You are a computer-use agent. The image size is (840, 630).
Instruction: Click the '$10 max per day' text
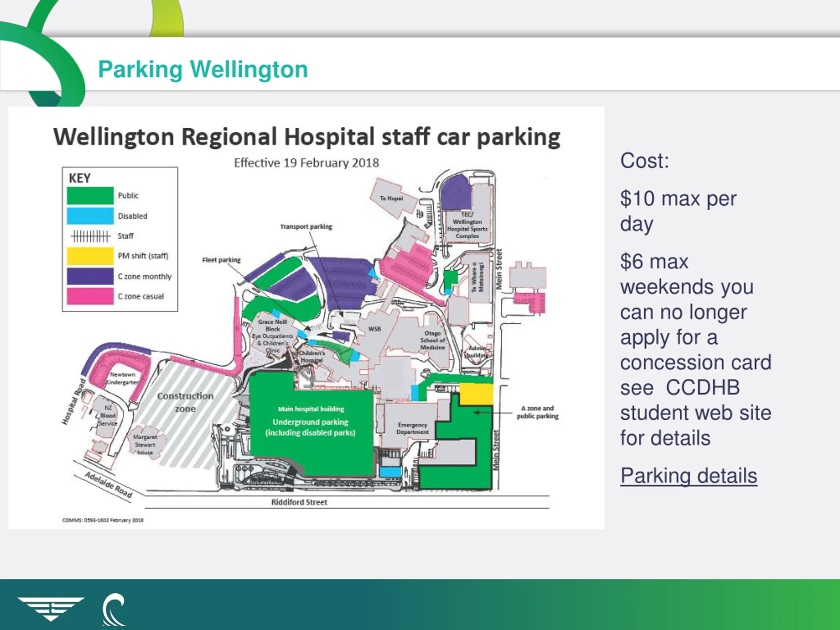pyautogui.click(x=678, y=211)
